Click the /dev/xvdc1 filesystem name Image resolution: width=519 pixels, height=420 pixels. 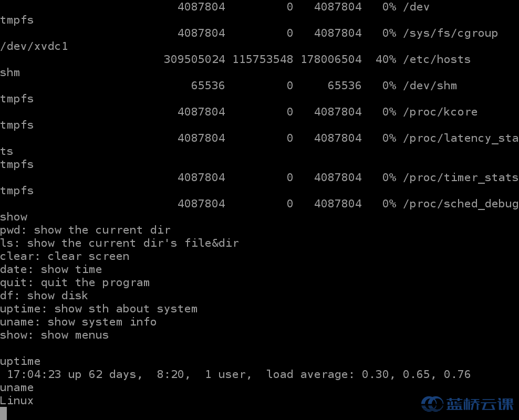(x=34, y=46)
